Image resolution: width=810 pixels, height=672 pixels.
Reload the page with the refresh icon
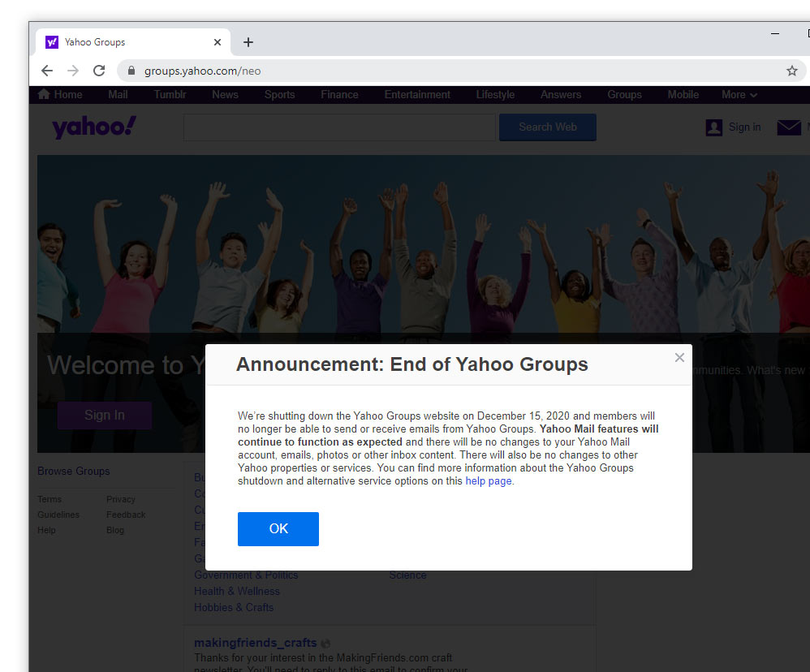(99, 71)
